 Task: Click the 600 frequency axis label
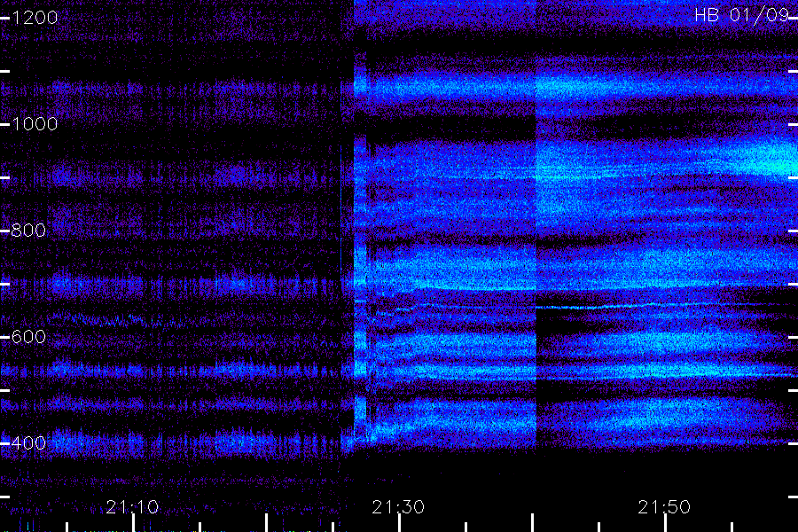click(x=28, y=337)
